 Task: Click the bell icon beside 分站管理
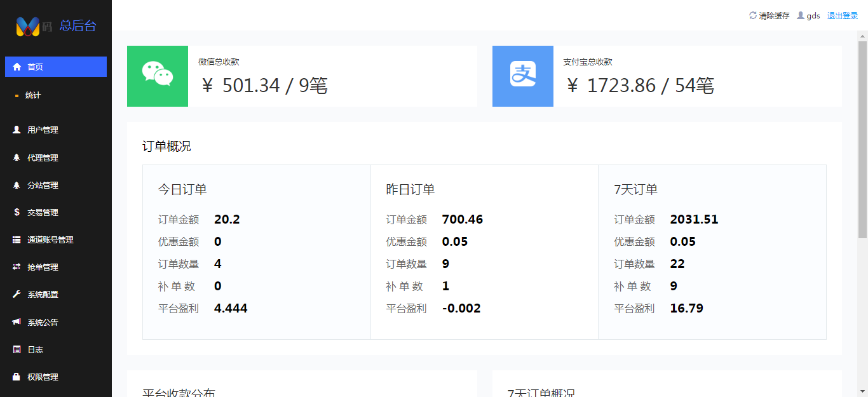17,185
